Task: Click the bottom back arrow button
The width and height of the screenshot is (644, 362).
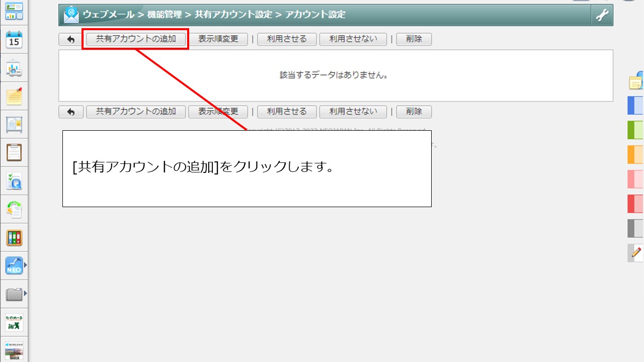Action: pyautogui.click(x=71, y=112)
